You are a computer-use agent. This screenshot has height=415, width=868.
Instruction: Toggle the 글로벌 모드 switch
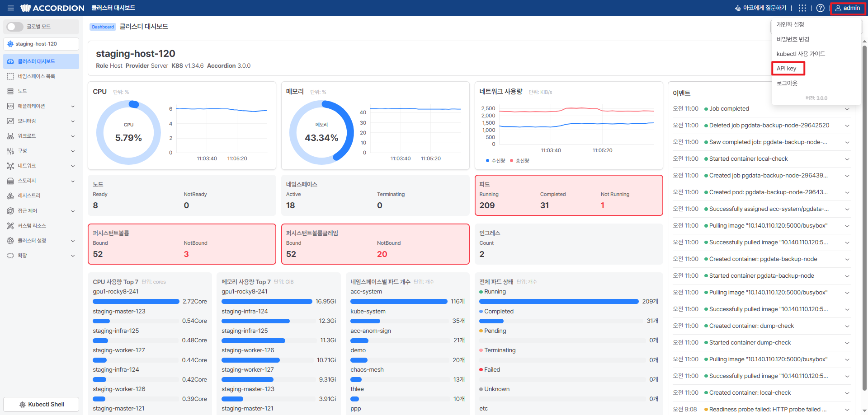15,27
